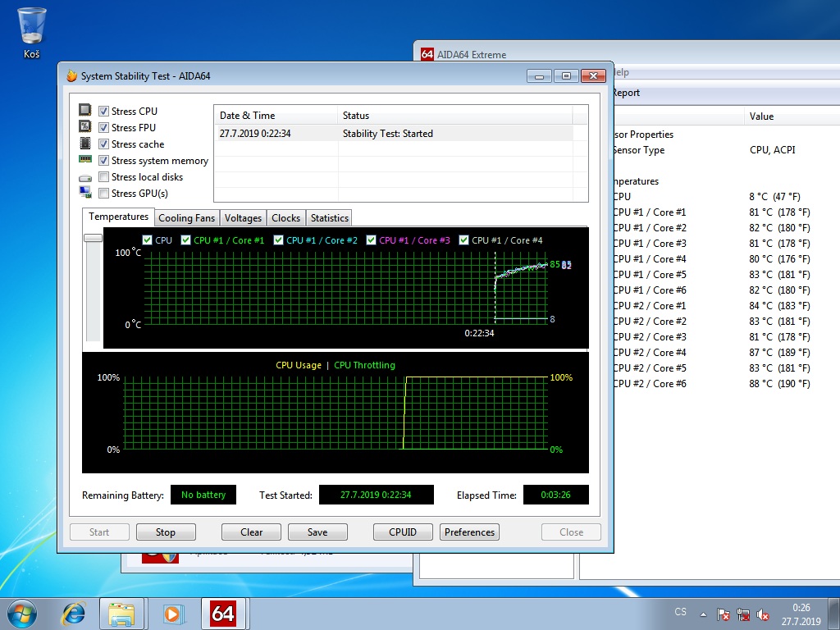
Task: Switch to the Cooling Fans tab
Action: 186,218
